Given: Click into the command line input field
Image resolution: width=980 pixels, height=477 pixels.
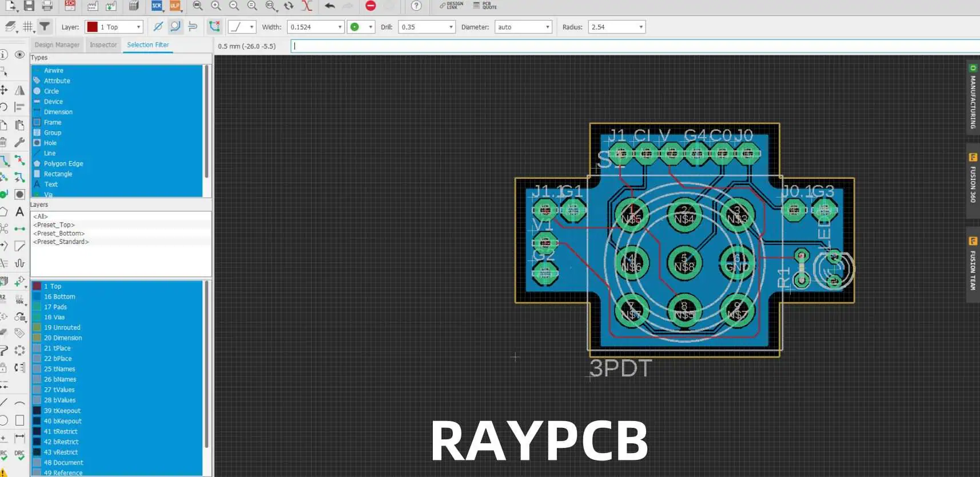Looking at the screenshot, I should pyautogui.click(x=629, y=46).
